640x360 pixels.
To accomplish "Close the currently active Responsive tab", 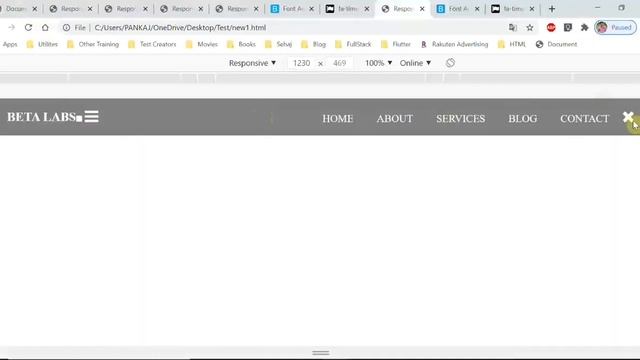I will (422, 9).
